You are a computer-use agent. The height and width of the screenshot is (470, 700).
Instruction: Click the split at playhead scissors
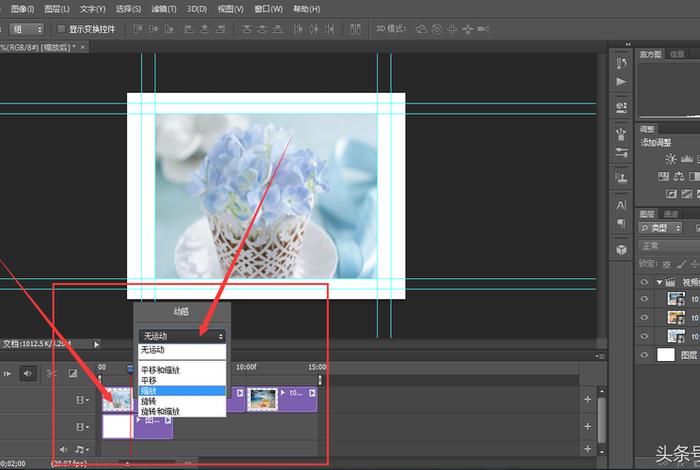point(52,374)
